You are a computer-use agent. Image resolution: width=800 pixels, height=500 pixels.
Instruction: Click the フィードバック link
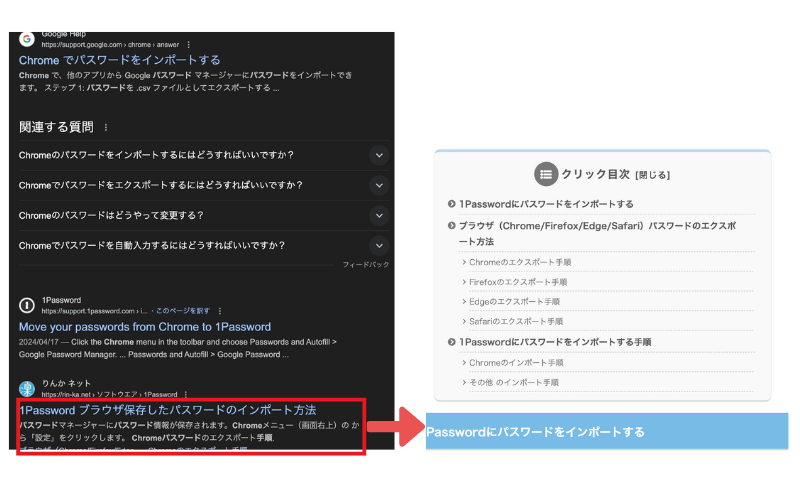365,264
